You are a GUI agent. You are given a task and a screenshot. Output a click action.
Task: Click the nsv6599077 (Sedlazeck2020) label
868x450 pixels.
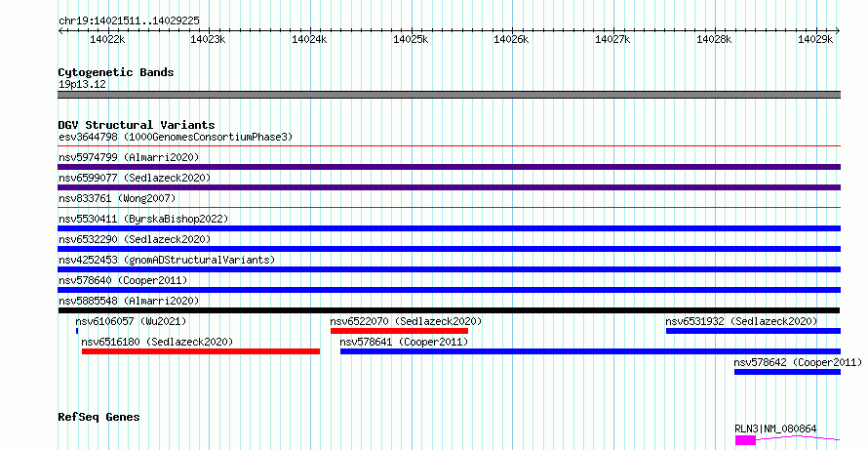[135, 178]
